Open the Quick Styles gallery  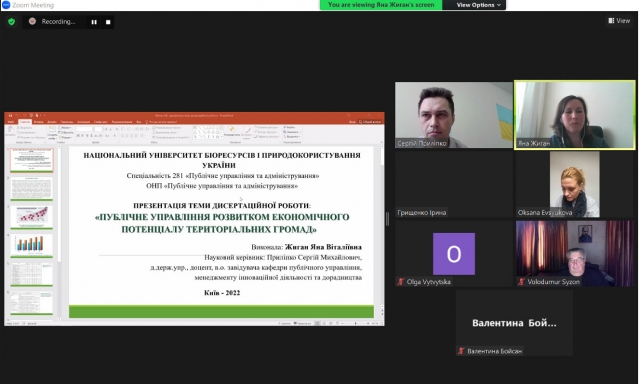tap(247, 133)
